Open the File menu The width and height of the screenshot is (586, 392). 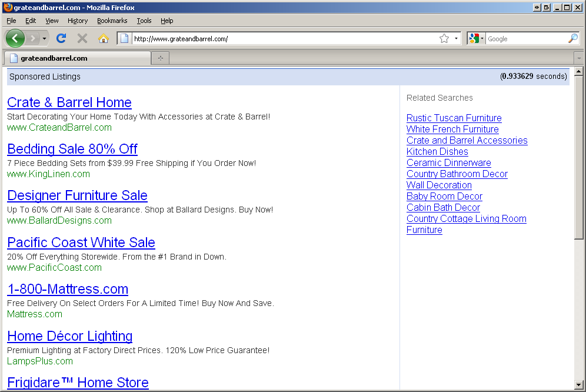[x=11, y=21]
